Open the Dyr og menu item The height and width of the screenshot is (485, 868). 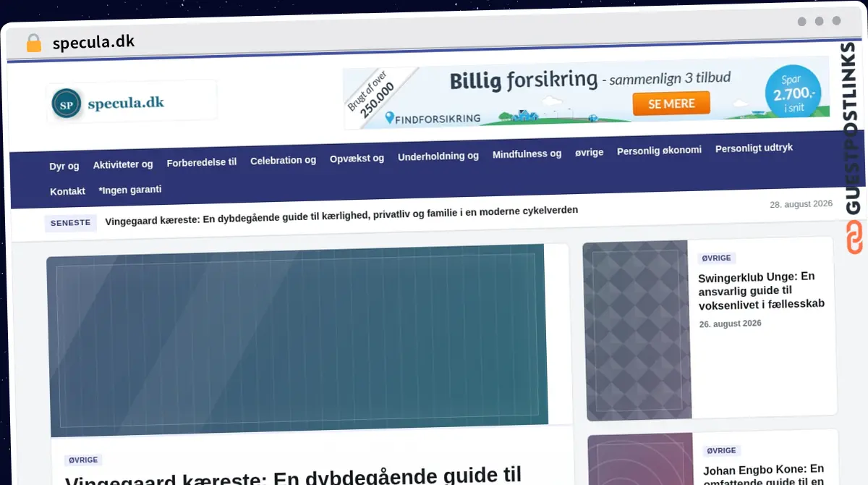click(64, 166)
